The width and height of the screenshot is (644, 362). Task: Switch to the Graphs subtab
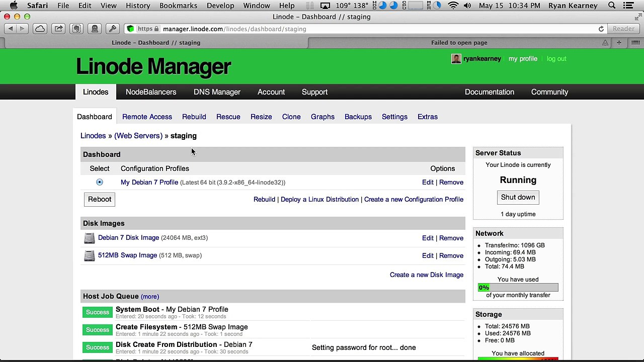pos(323,117)
